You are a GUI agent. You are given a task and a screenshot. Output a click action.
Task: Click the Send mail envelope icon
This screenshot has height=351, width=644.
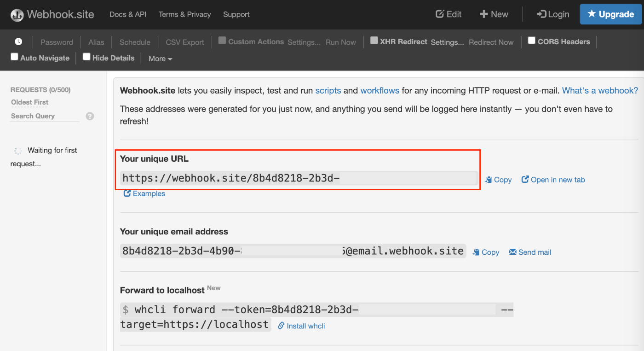(512, 252)
